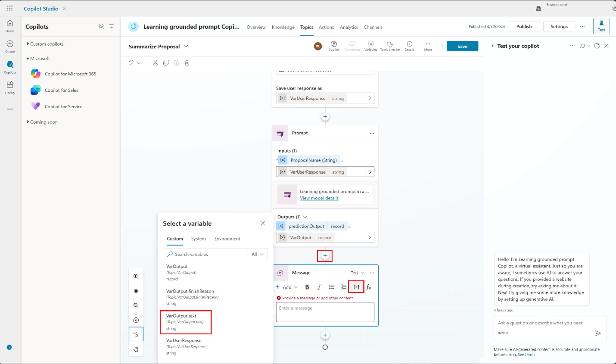
Task: Click the Save button
Action: (x=462, y=46)
